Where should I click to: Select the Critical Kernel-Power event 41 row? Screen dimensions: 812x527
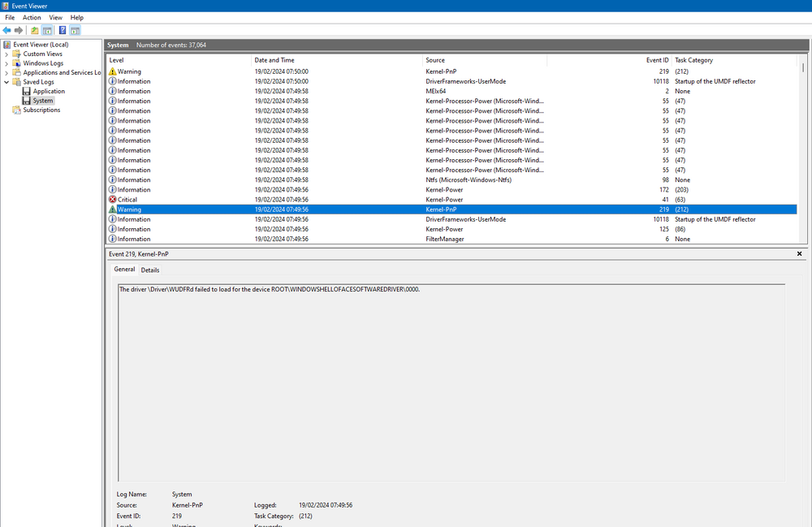tap(451, 199)
